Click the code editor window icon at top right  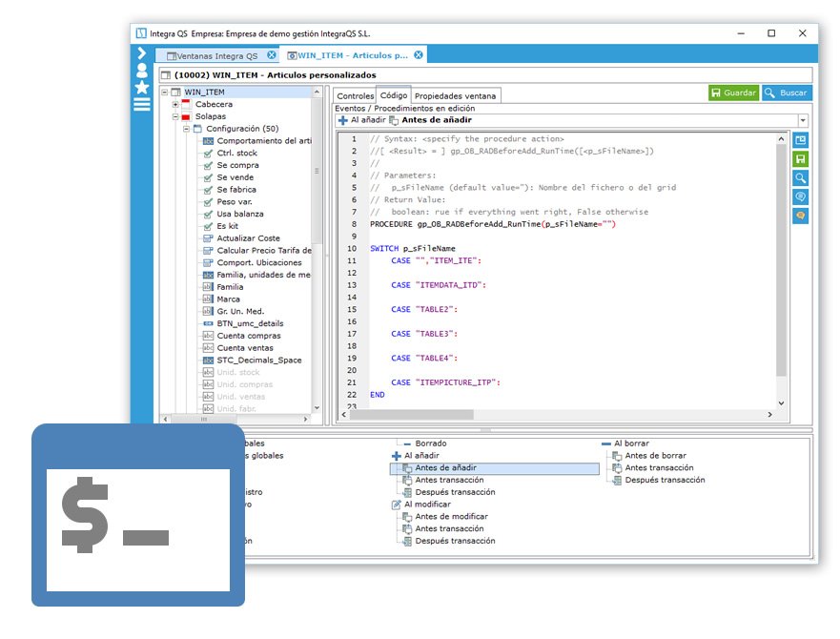click(800, 140)
